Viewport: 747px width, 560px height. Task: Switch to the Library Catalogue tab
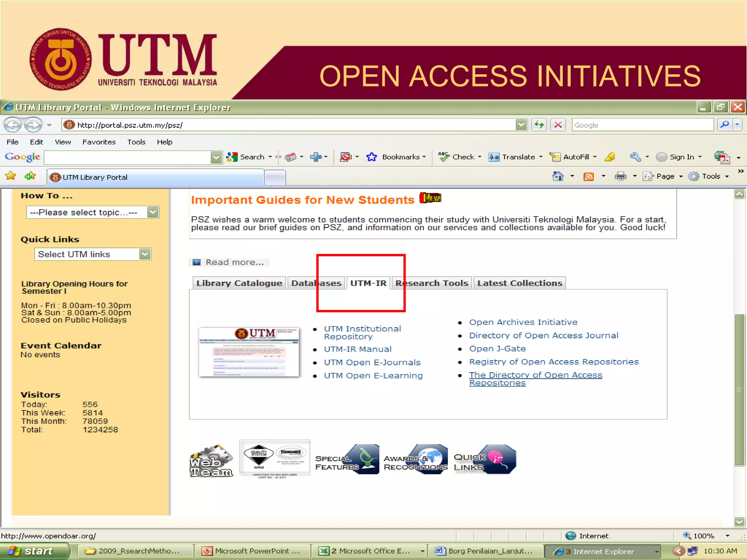239,283
